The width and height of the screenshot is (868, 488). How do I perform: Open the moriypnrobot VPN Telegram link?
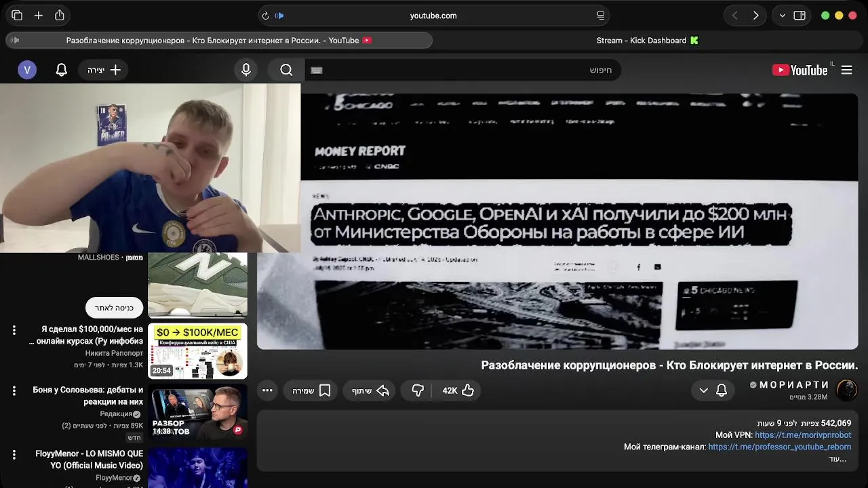coord(803,435)
